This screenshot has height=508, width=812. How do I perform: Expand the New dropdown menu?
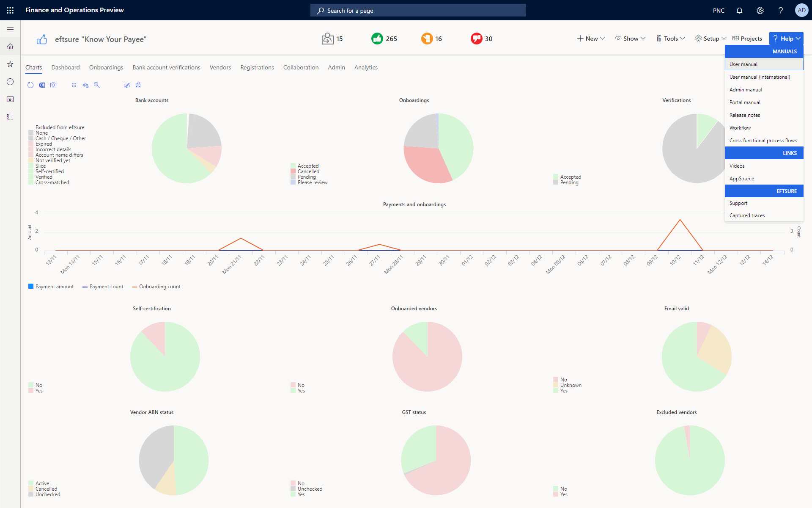[x=591, y=39]
